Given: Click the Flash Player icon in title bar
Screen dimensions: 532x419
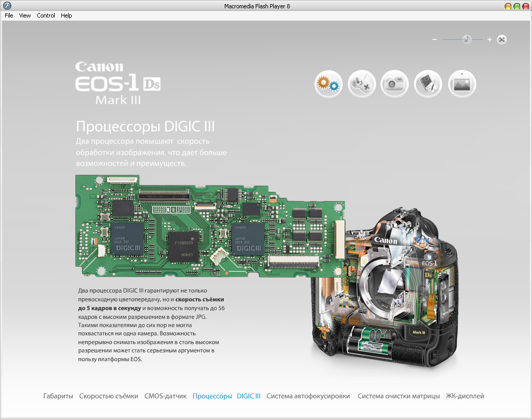Looking at the screenshot, I should 7,6.
